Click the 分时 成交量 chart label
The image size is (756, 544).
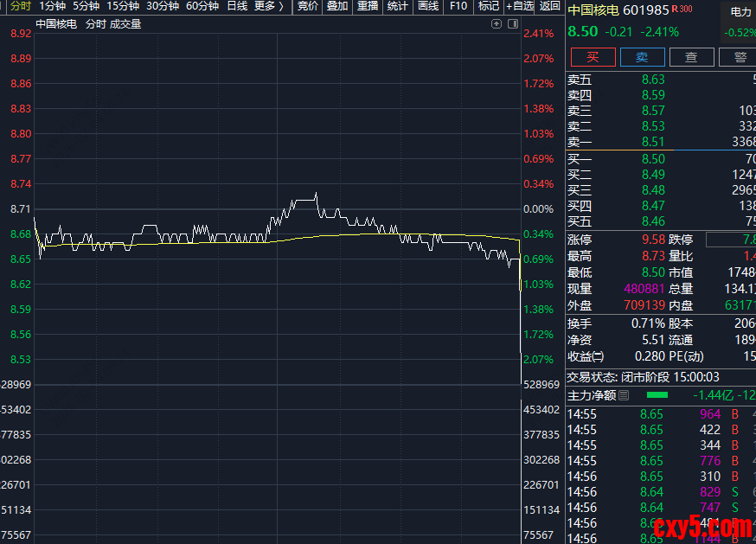click(113, 24)
